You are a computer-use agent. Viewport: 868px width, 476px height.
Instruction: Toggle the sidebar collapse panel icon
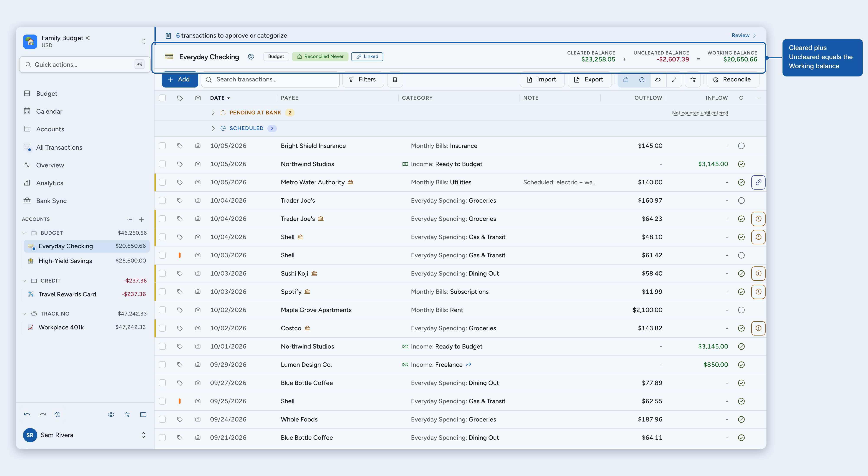pos(143,415)
